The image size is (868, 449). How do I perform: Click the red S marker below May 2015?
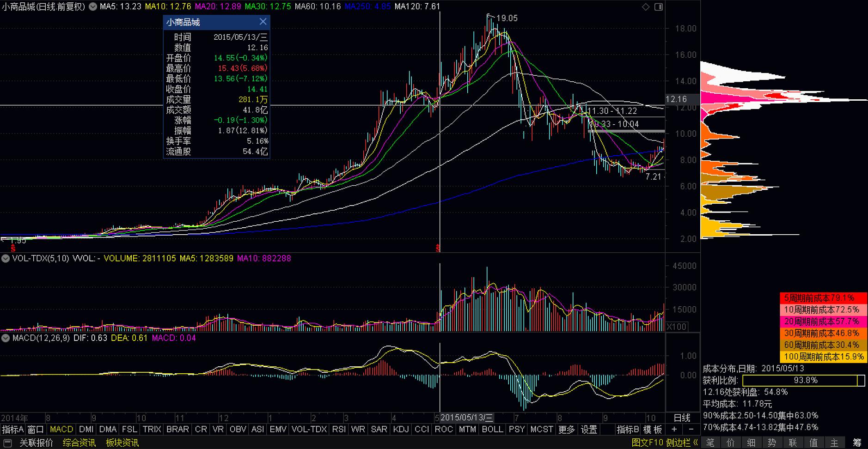(x=438, y=249)
